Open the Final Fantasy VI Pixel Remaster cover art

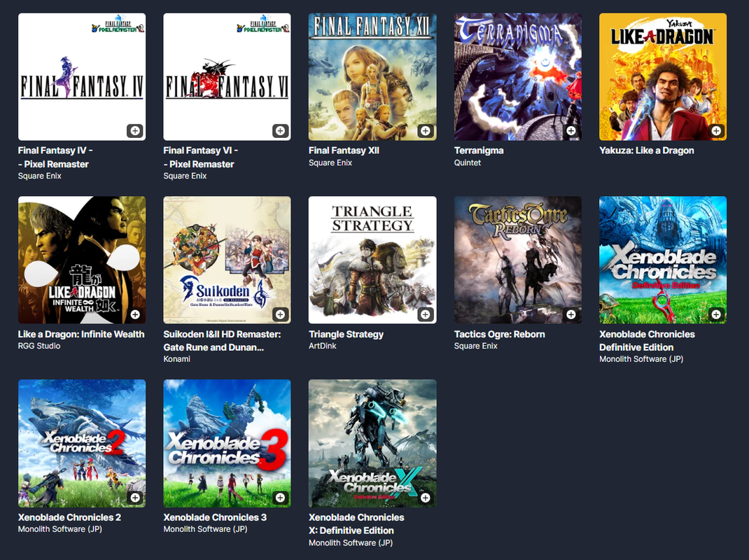(227, 77)
